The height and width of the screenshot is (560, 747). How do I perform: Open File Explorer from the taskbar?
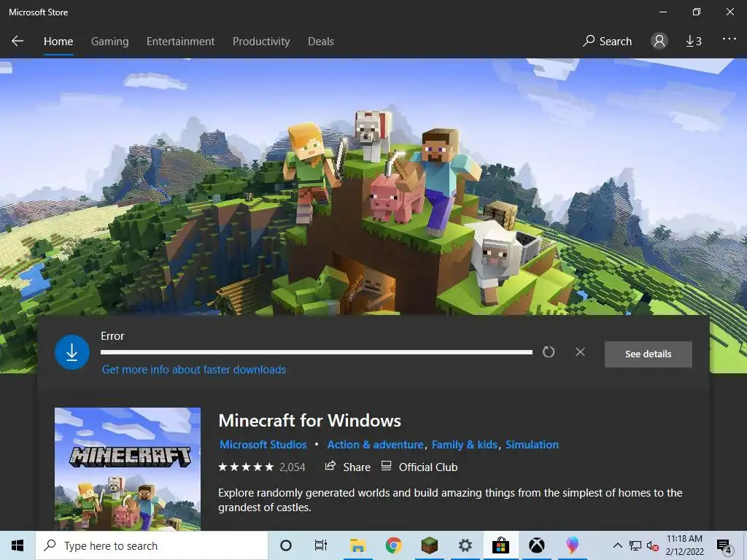click(x=357, y=545)
